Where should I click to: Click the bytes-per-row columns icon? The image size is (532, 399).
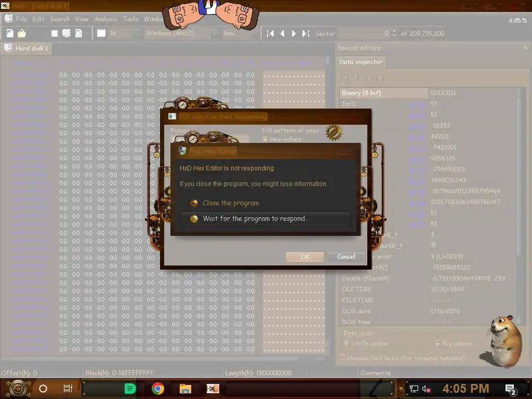tap(101, 33)
